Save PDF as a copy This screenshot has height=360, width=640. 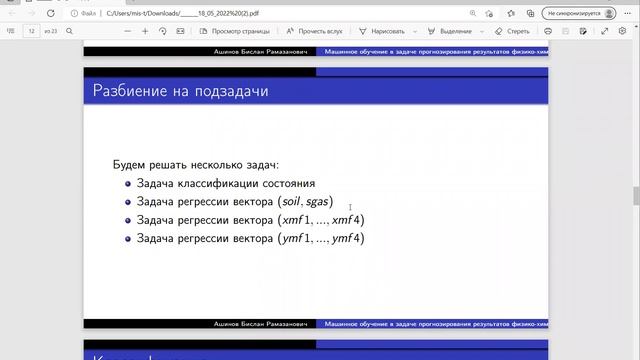pos(583,31)
